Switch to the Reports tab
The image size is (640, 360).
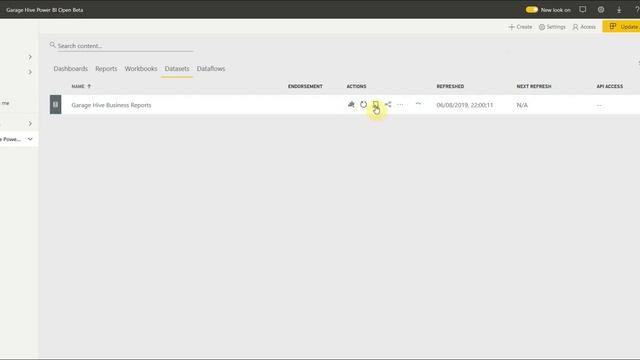(106, 69)
